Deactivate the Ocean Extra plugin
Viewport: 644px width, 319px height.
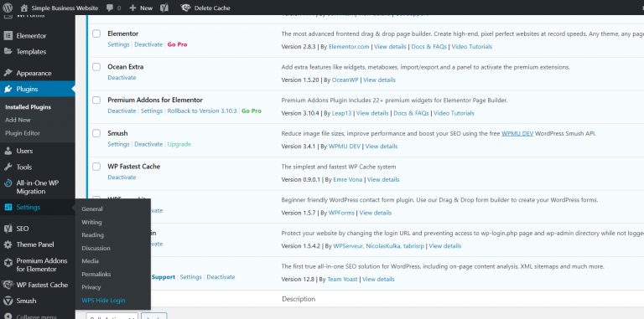pos(122,78)
